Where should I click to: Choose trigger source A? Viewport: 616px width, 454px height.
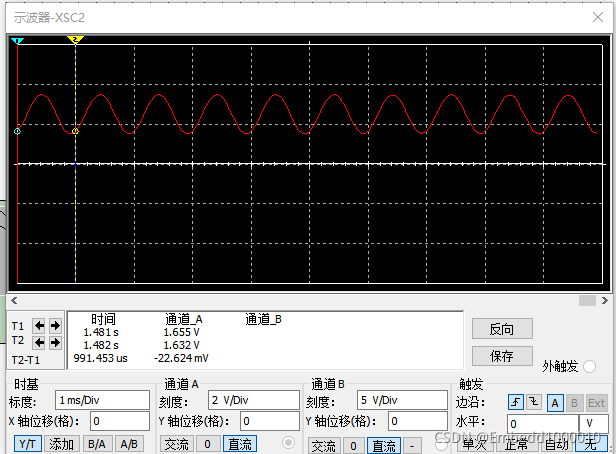click(555, 403)
